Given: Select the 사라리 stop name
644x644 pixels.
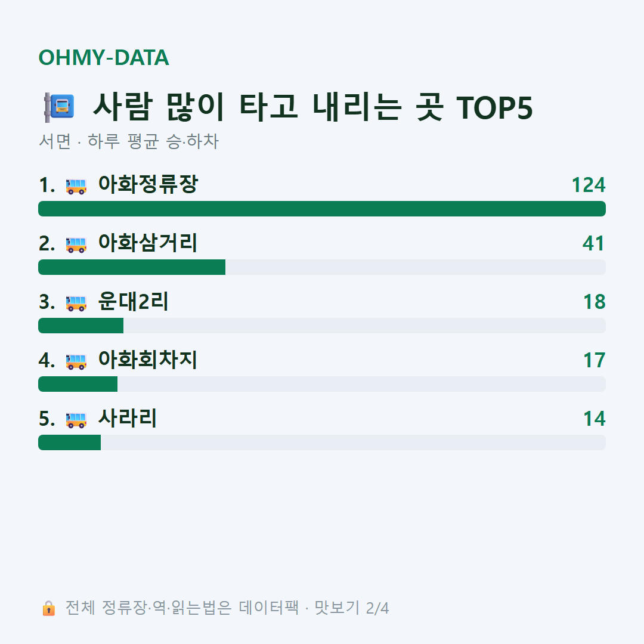Looking at the screenshot, I should 128,418.
